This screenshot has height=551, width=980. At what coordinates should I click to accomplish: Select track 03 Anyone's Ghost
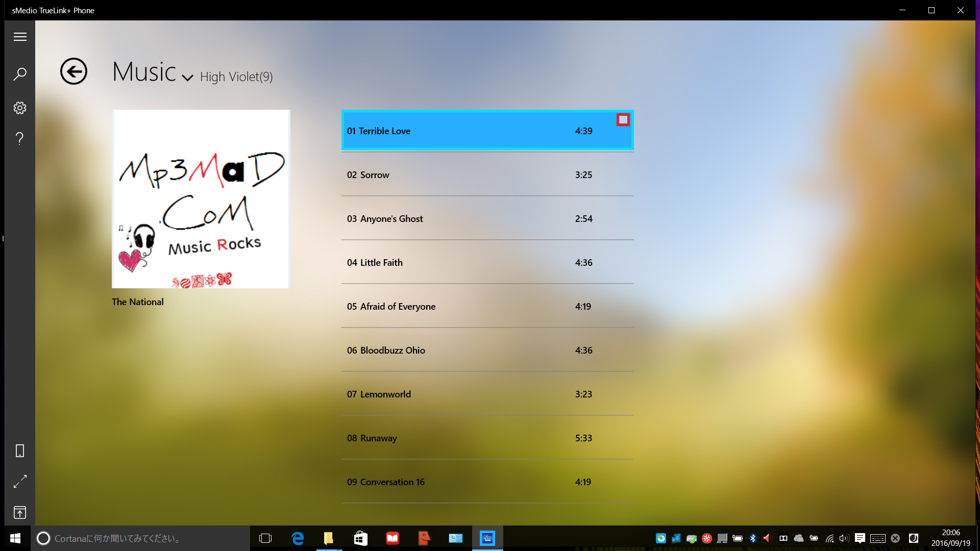point(487,218)
